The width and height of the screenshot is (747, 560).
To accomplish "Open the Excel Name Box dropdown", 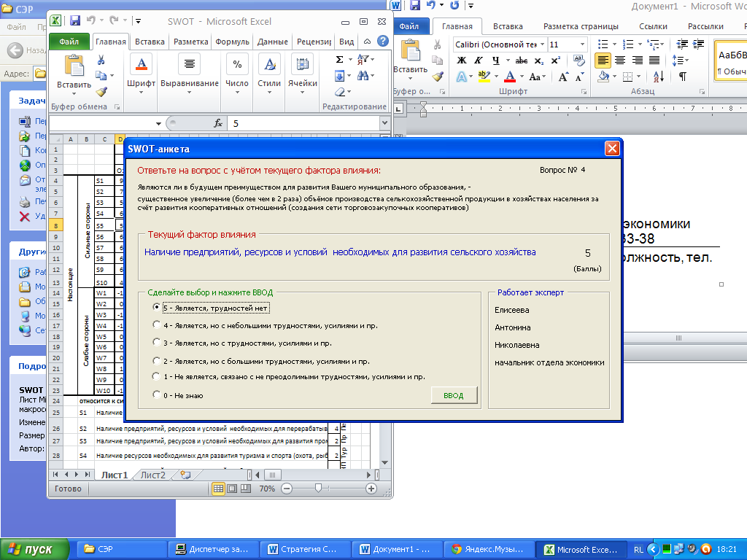I will [158, 124].
